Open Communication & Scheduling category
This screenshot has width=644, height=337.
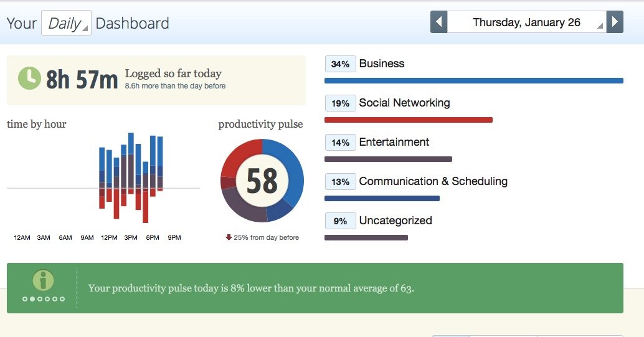pos(433,181)
